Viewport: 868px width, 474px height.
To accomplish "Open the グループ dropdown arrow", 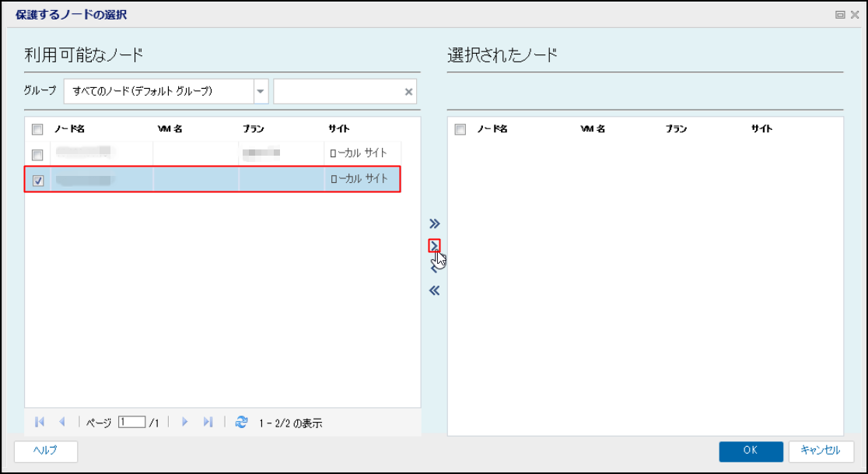I will [x=261, y=92].
